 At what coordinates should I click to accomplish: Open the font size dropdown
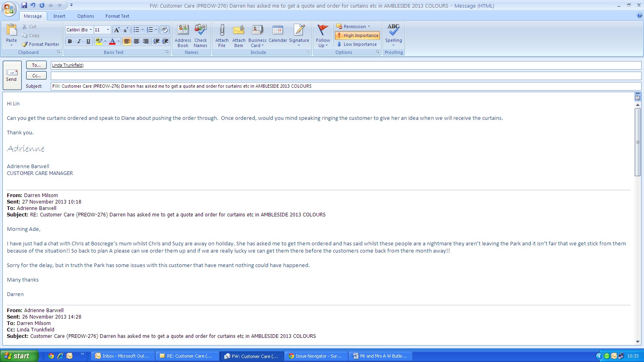(x=108, y=30)
